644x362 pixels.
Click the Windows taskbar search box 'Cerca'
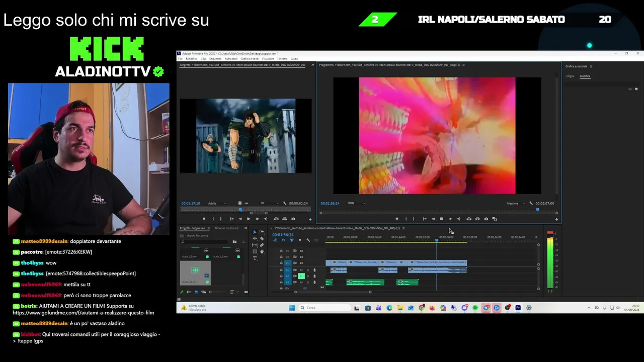(324, 308)
